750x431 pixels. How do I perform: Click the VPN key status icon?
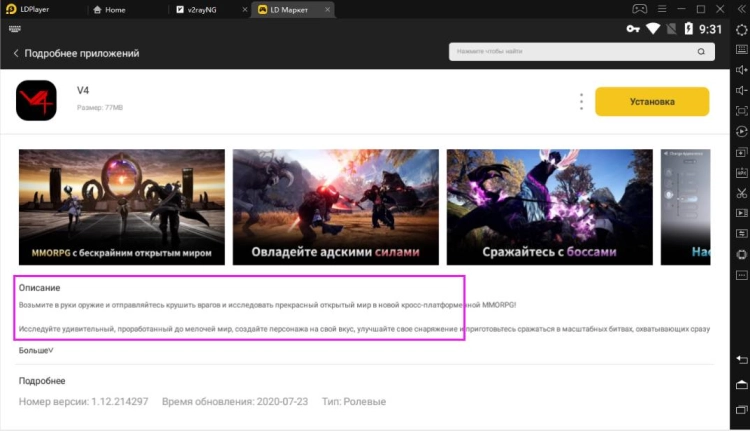(x=633, y=29)
